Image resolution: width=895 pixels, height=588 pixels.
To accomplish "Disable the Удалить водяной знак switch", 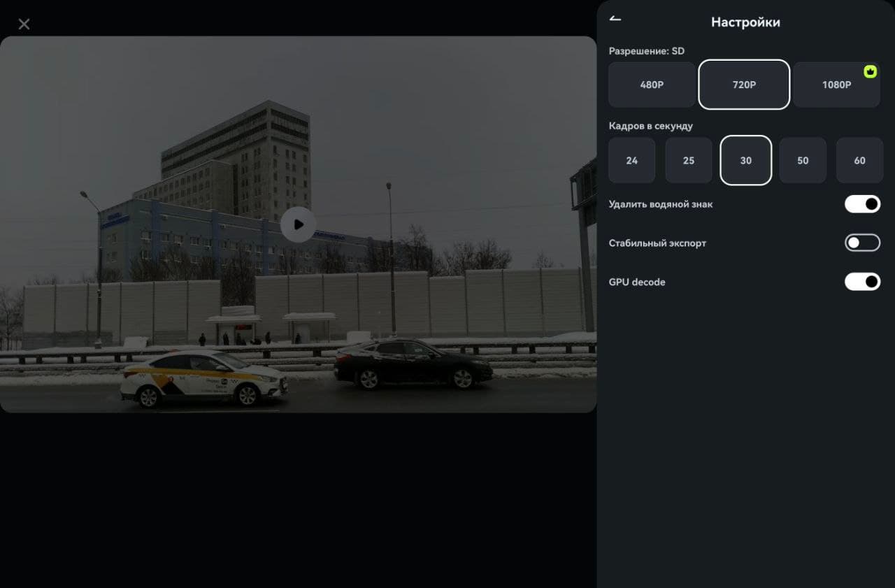I will 862,204.
